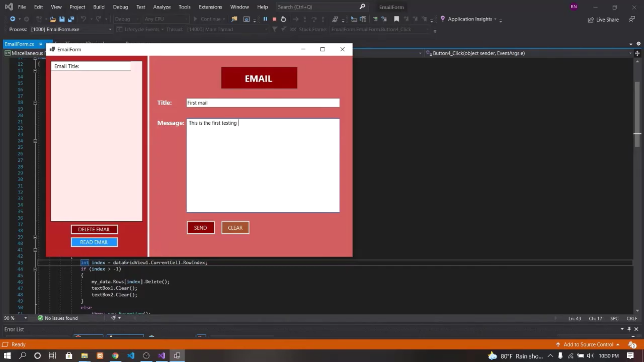This screenshot has height=362, width=644.
Task: Pause debugging with Break All icon
Action: tap(265, 19)
